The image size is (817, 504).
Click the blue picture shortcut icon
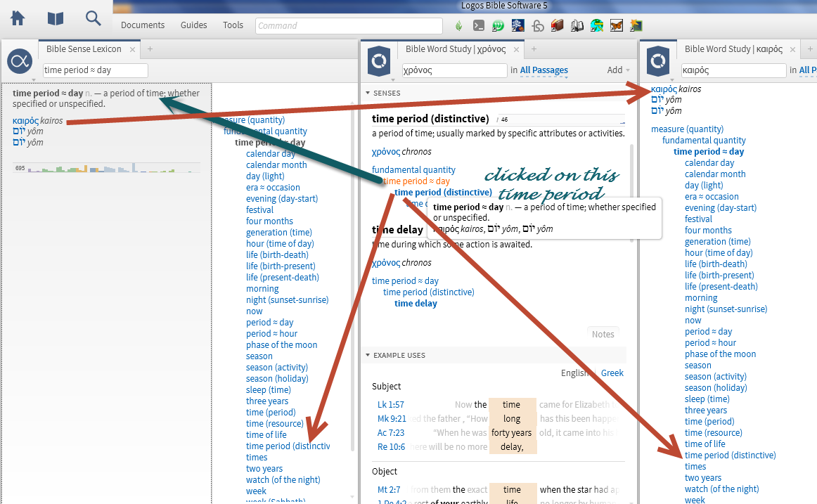(518, 25)
